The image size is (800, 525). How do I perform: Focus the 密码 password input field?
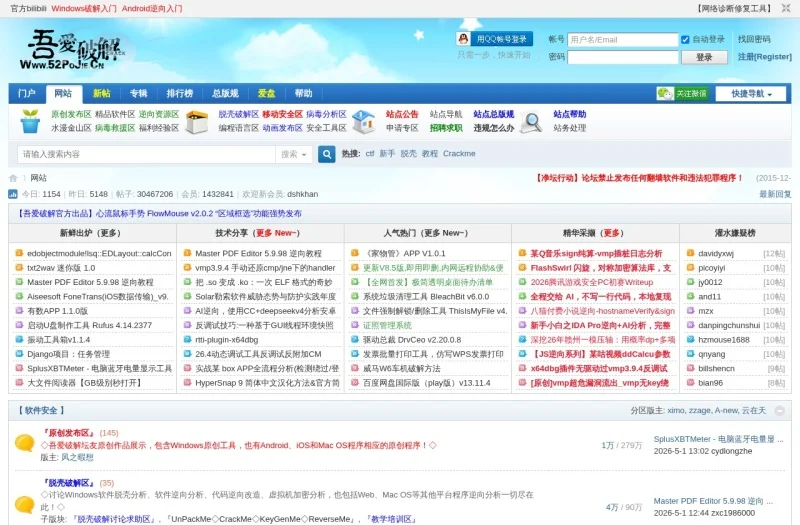tap(622, 57)
